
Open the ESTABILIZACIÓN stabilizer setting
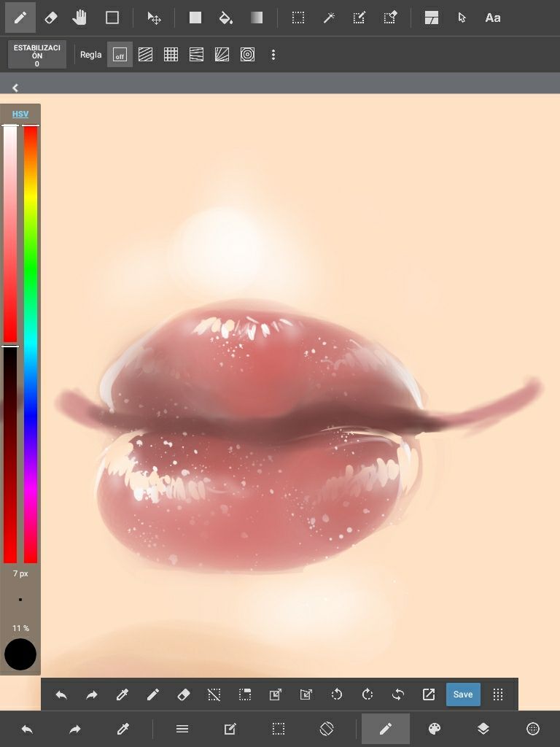point(37,55)
